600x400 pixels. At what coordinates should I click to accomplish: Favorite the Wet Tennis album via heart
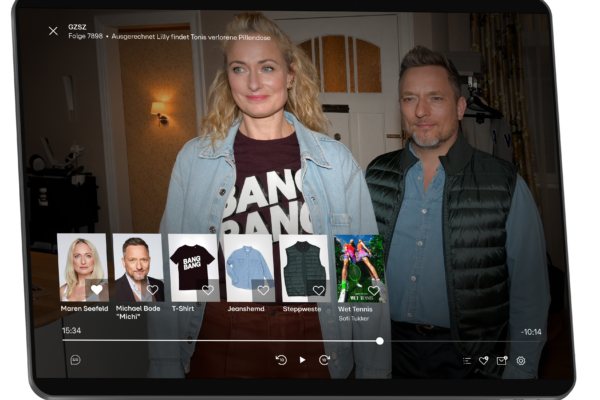pos(373,290)
